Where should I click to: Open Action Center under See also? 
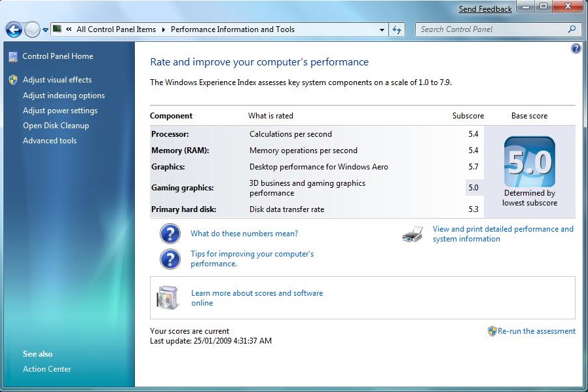[x=47, y=369]
